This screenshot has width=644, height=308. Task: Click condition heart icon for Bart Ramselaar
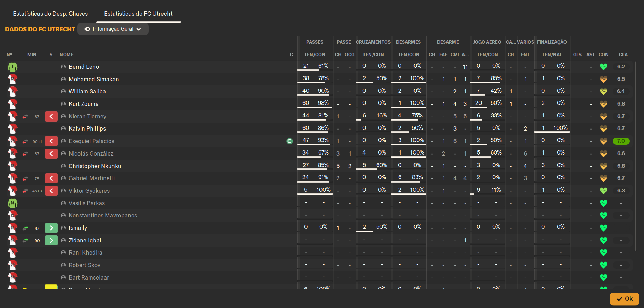click(603, 277)
